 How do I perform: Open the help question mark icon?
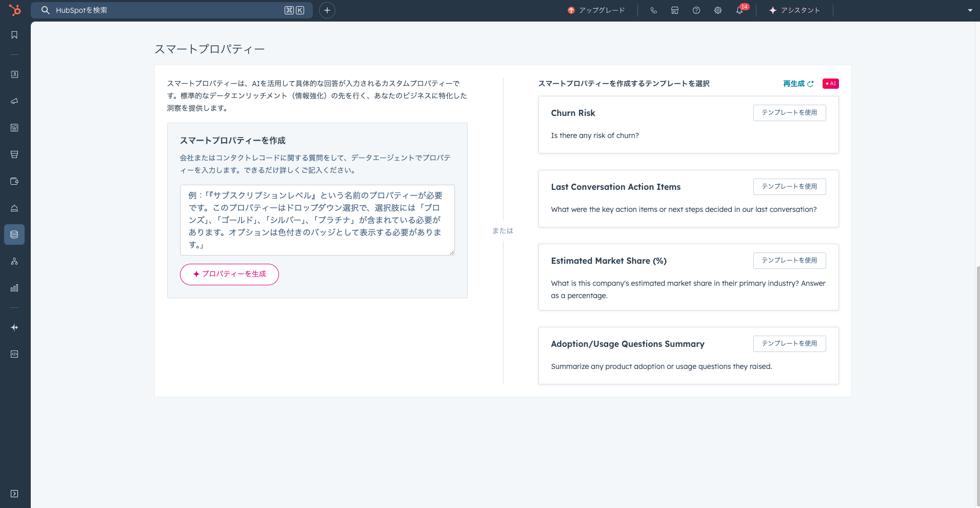[x=696, y=10]
